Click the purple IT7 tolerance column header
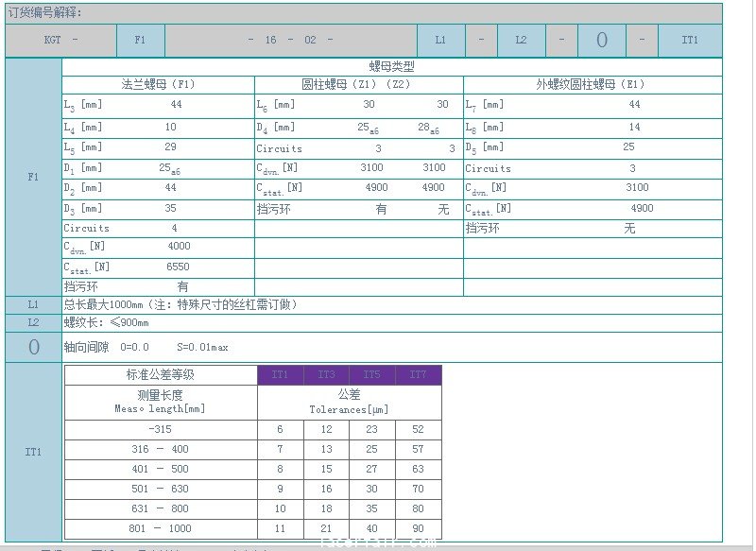This screenshot has height=551, width=756. (418, 375)
